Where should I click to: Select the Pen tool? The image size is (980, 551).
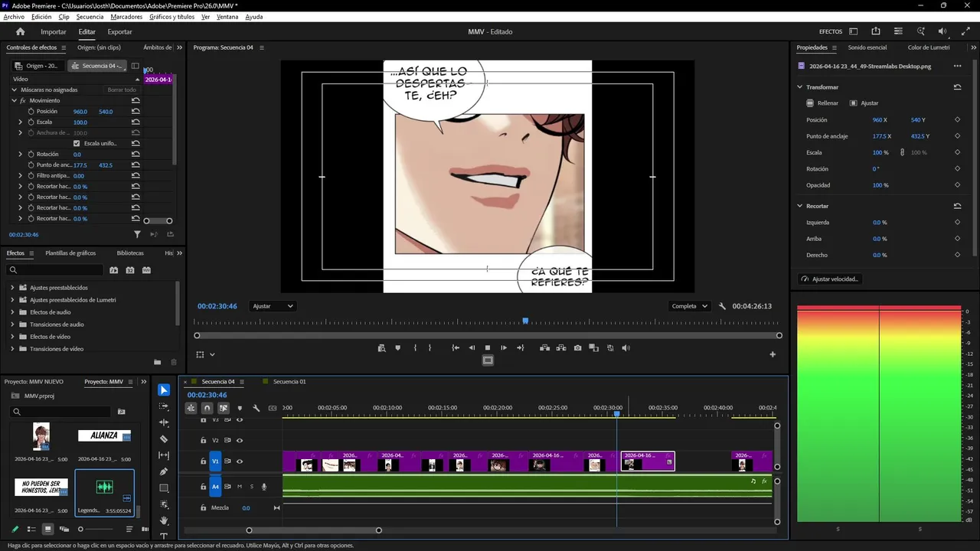point(164,471)
